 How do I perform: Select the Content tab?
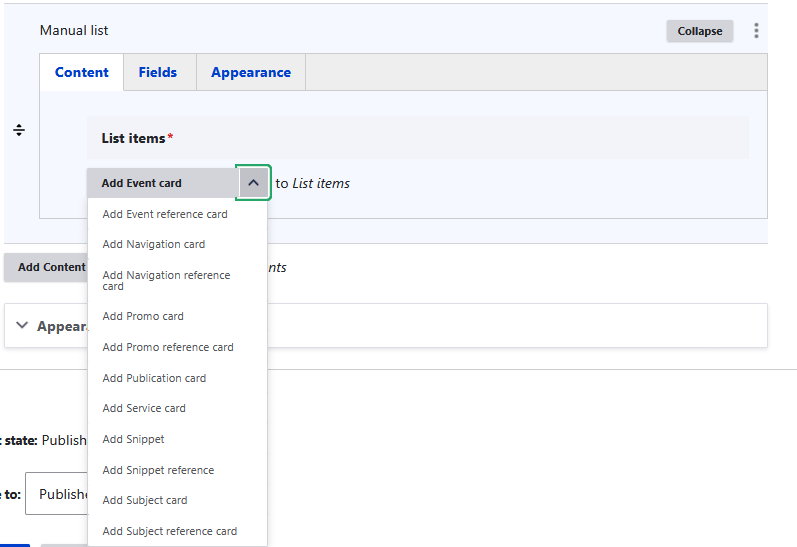click(x=82, y=72)
